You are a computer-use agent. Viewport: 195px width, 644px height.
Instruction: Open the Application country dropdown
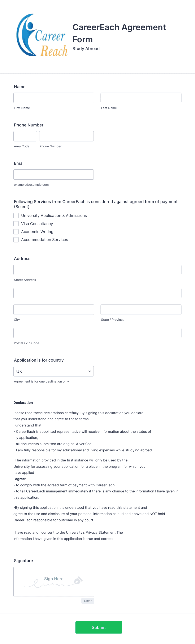[53, 371]
